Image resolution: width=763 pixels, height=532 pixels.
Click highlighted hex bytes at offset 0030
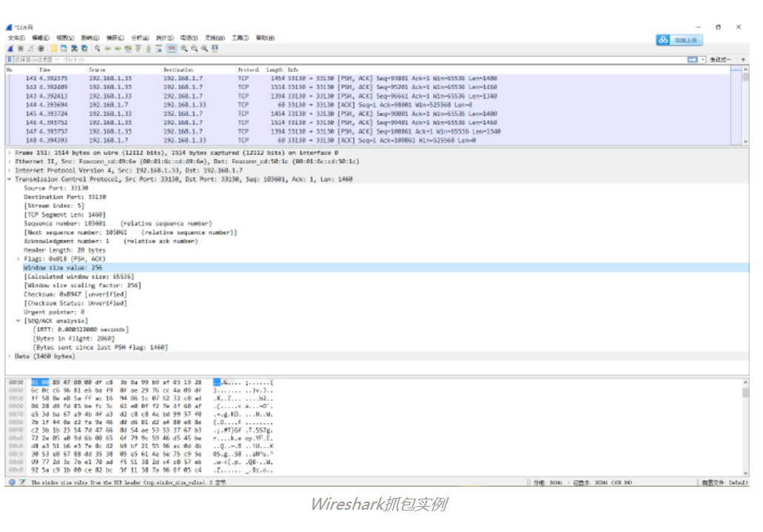[x=40, y=383]
